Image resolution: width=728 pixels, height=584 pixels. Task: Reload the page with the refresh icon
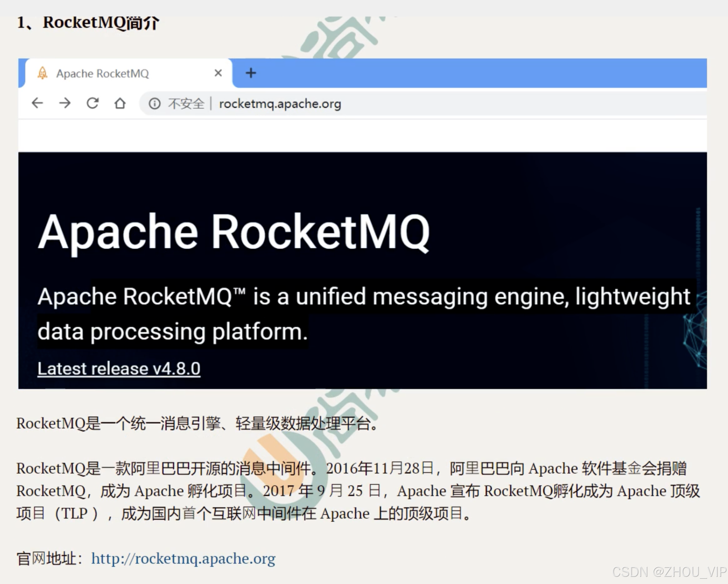click(x=93, y=103)
